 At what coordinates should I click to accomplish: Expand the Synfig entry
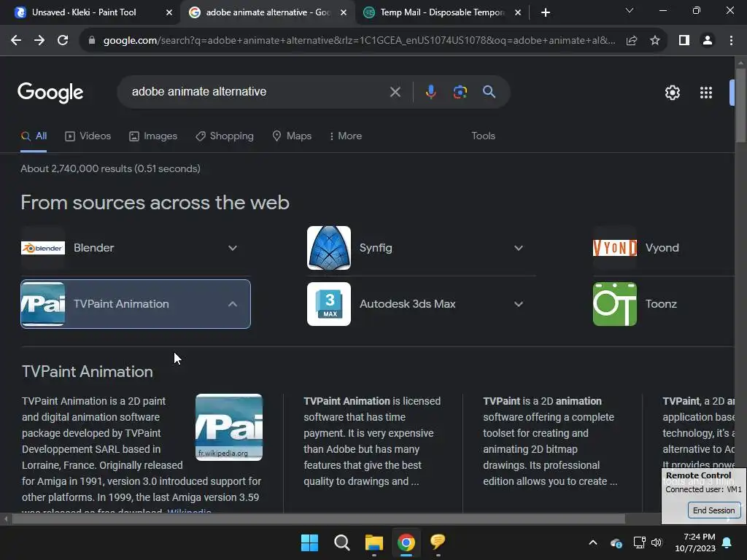(x=519, y=248)
